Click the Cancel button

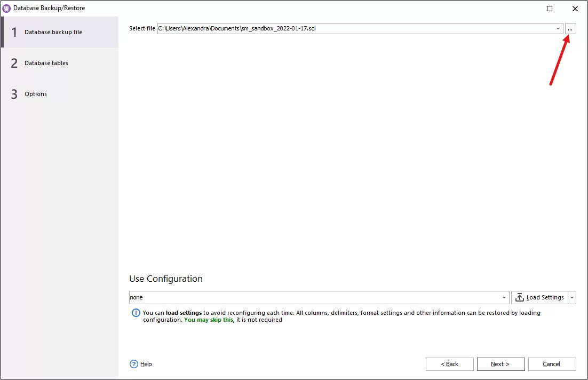pos(552,364)
